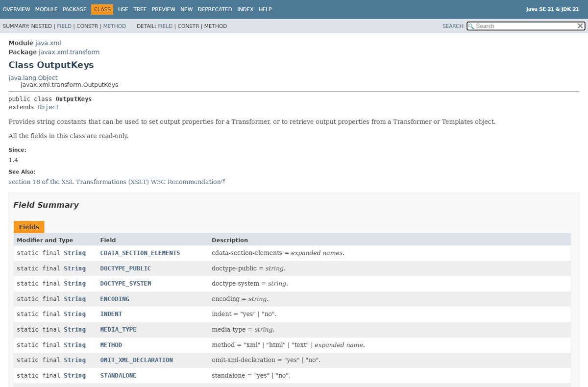The width and height of the screenshot is (588, 387).
Task: Open the INDENT field link
Action: [111, 314]
